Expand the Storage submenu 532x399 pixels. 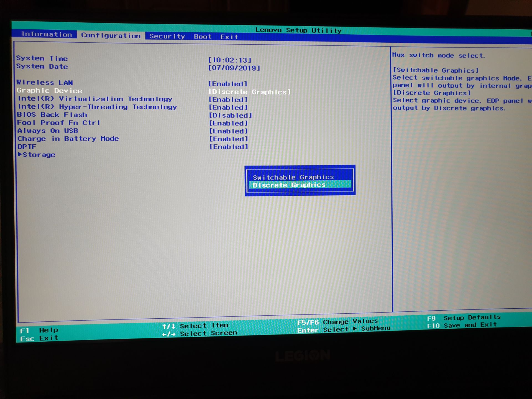coord(37,155)
